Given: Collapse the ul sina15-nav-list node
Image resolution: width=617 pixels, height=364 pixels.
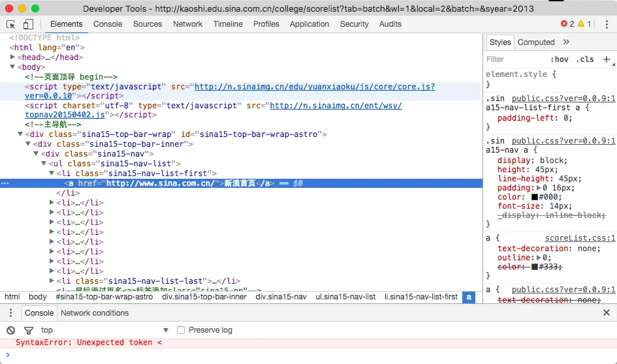Looking at the screenshot, I should pyautogui.click(x=44, y=164).
